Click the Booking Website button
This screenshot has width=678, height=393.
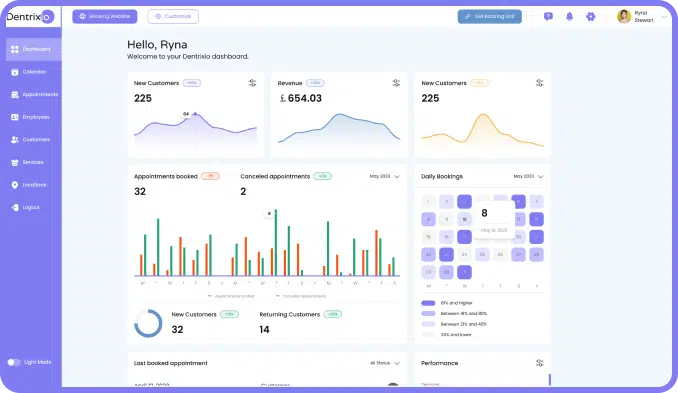point(105,16)
